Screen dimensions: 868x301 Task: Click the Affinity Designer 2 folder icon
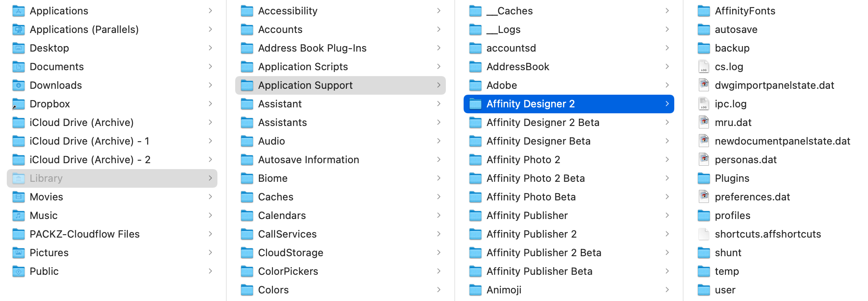(475, 104)
